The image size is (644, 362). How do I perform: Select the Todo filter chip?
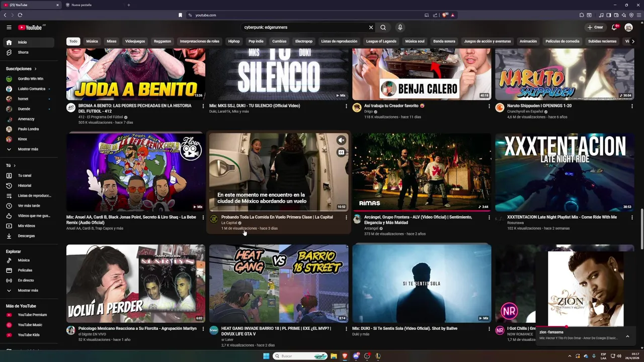[x=73, y=41]
